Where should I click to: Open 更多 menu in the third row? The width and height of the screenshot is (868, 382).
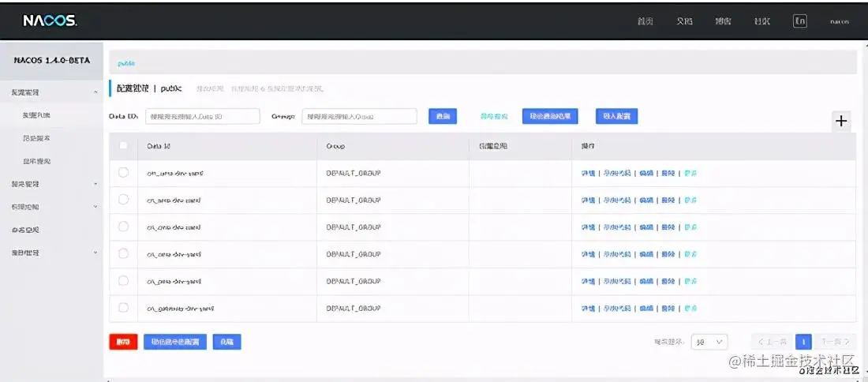click(690, 227)
